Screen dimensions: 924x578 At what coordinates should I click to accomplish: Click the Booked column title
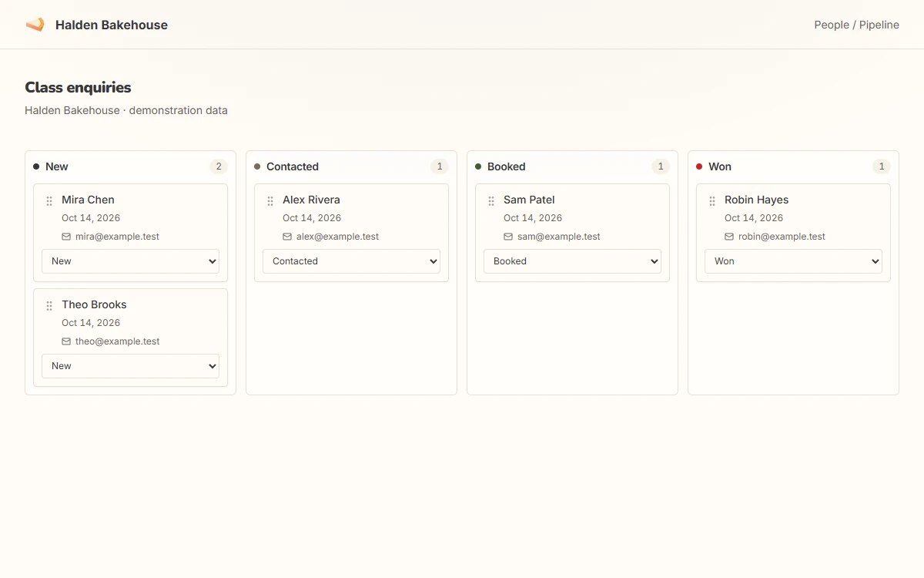[507, 166]
